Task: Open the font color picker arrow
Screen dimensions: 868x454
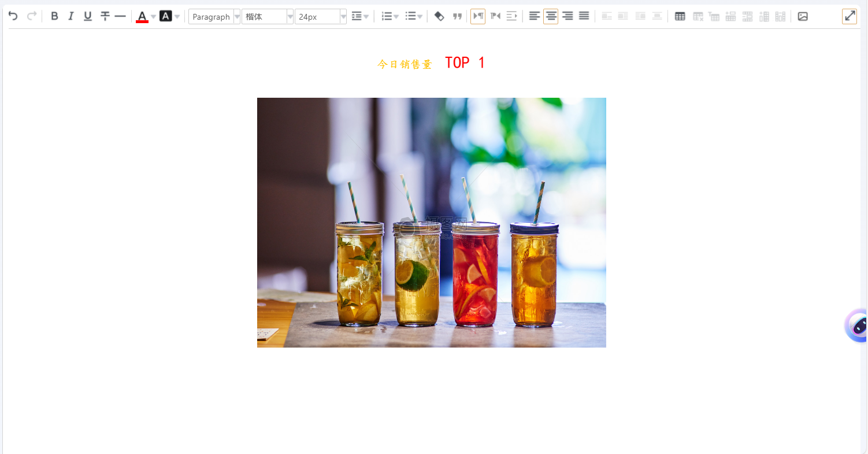Action: coord(153,17)
